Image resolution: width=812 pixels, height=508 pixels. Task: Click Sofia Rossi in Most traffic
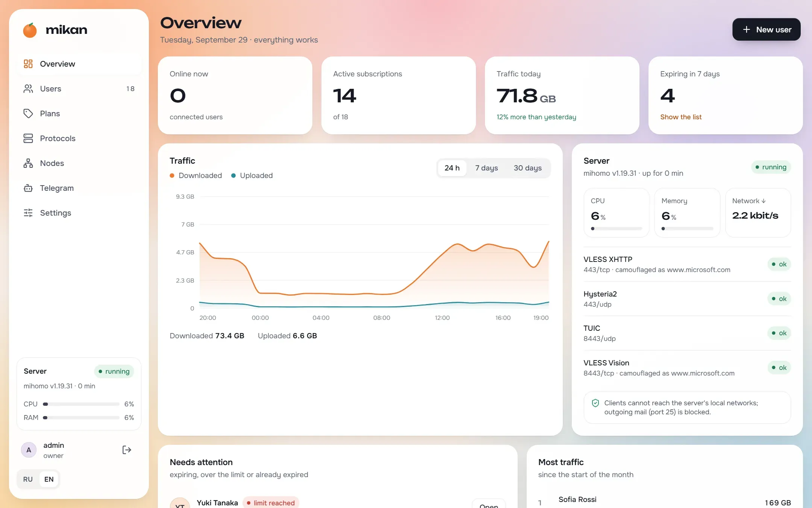[577, 499]
